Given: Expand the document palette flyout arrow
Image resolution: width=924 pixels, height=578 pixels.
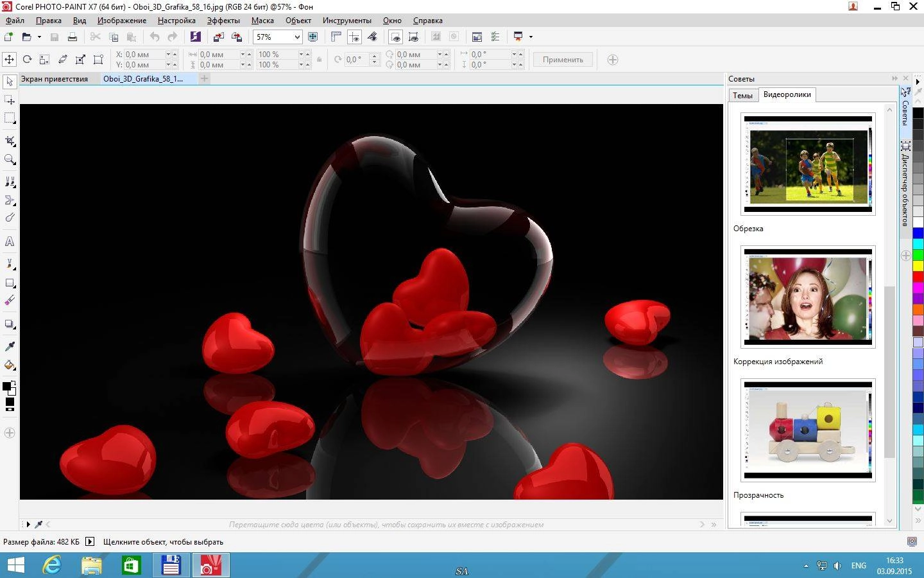Looking at the screenshot, I should tap(28, 525).
